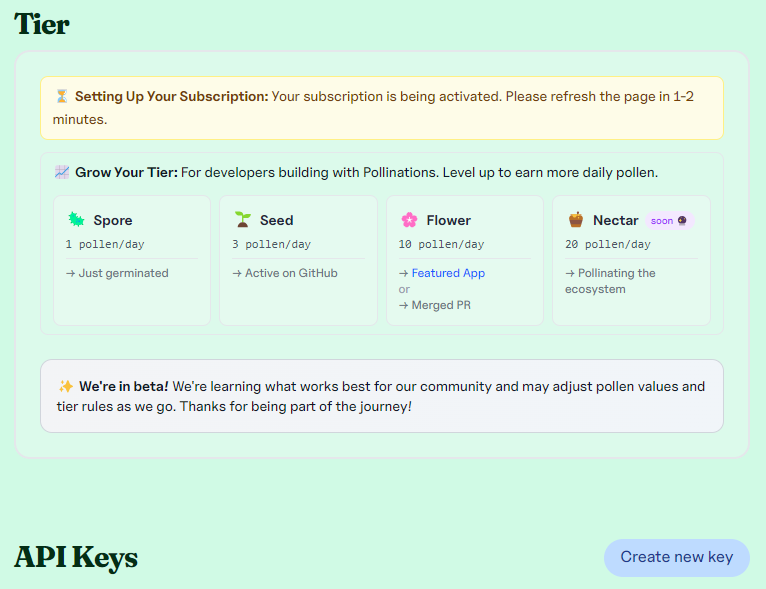Click the 'Merged PR' requirement text
Image resolution: width=766 pixels, height=589 pixels.
(x=440, y=305)
